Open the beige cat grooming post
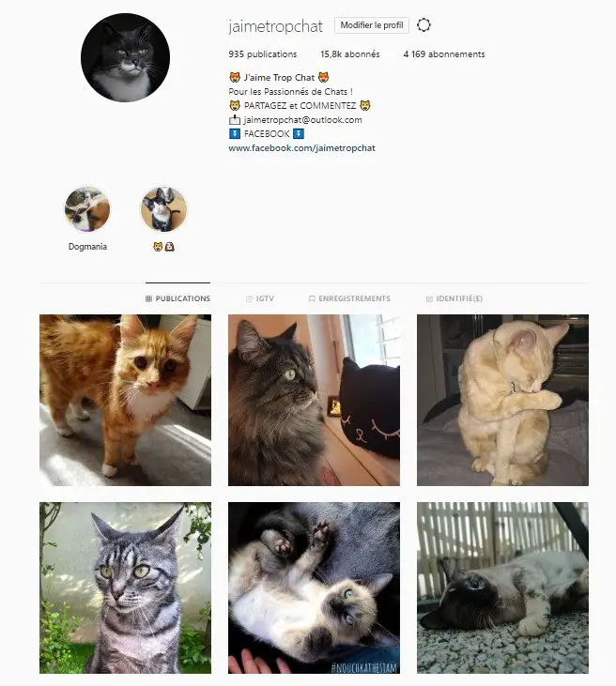 click(502, 400)
